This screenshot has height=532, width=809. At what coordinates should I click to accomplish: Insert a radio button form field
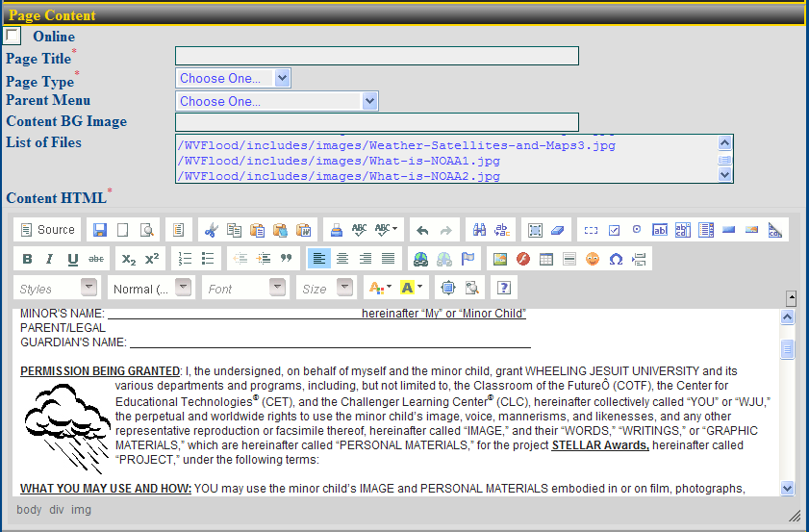[637, 230]
